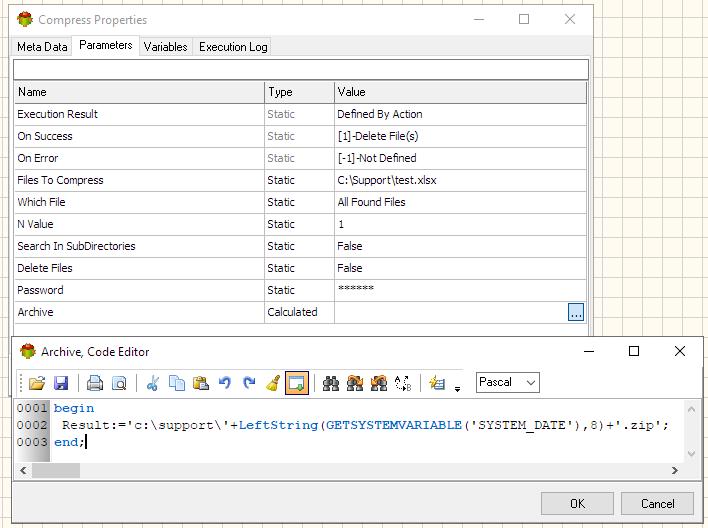Click the horizontal scrollbar thumb in editor
Image resolution: width=708 pixels, height=528 pixels.
56,471
